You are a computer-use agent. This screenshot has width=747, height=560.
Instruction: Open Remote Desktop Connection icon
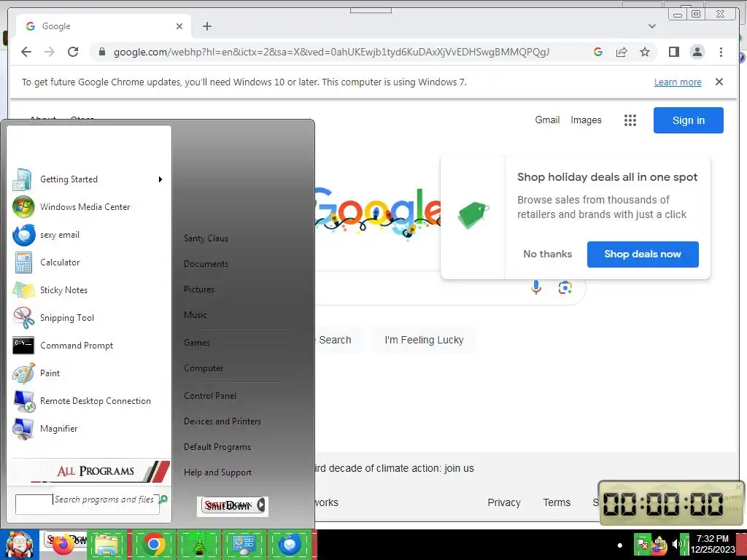tap(23, 401)
